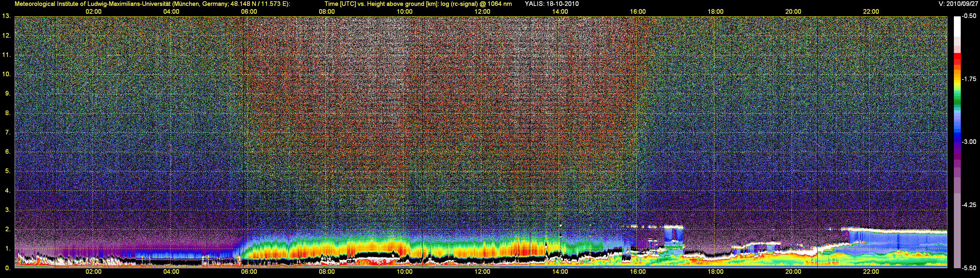Click the "-3.00" color scale value
Viewport: 980px width, 278px height.
click(969, 142)
